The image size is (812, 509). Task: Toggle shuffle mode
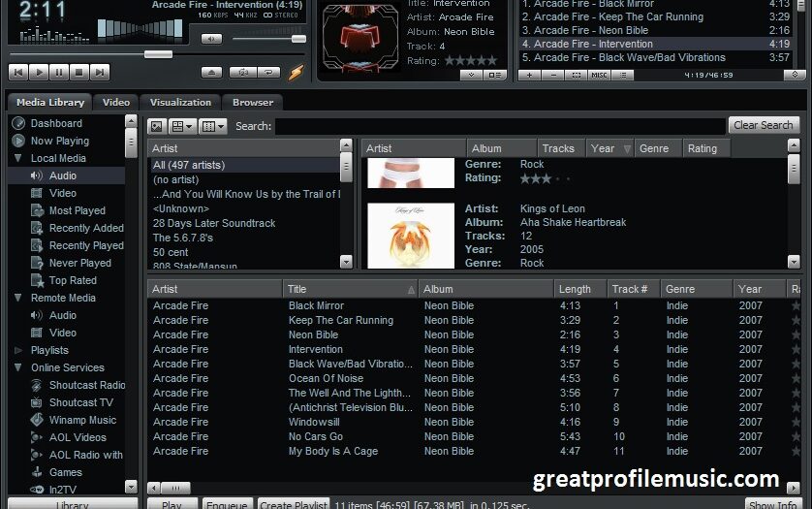[243, 72]
